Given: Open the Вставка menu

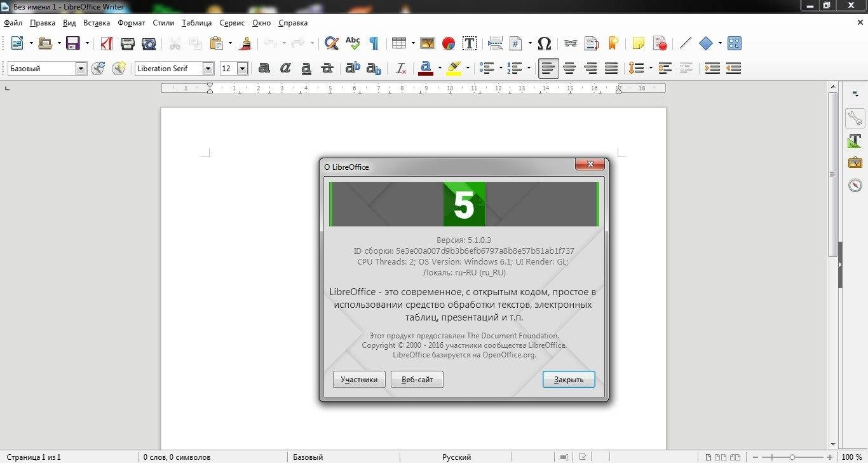Looking at the screenshot, I should 97,23.
